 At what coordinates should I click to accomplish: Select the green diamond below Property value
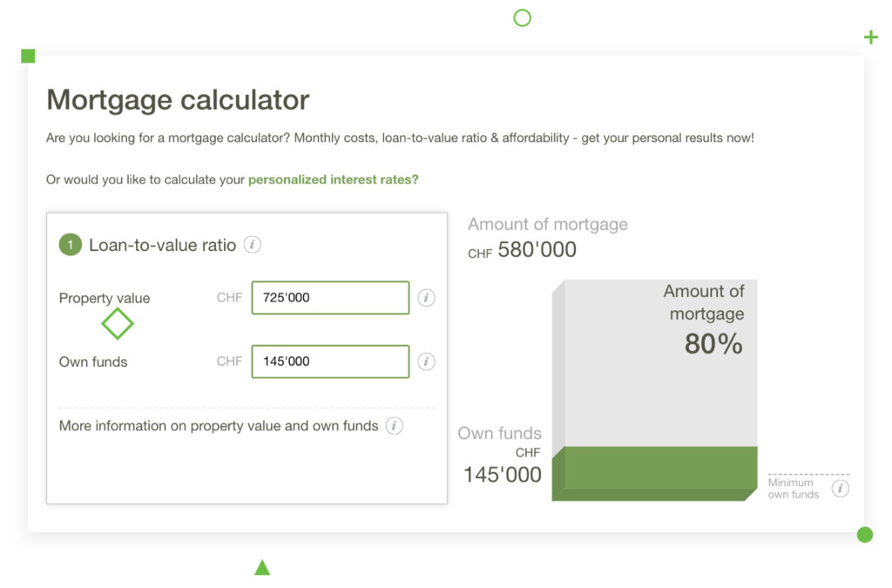pos(117,324)
